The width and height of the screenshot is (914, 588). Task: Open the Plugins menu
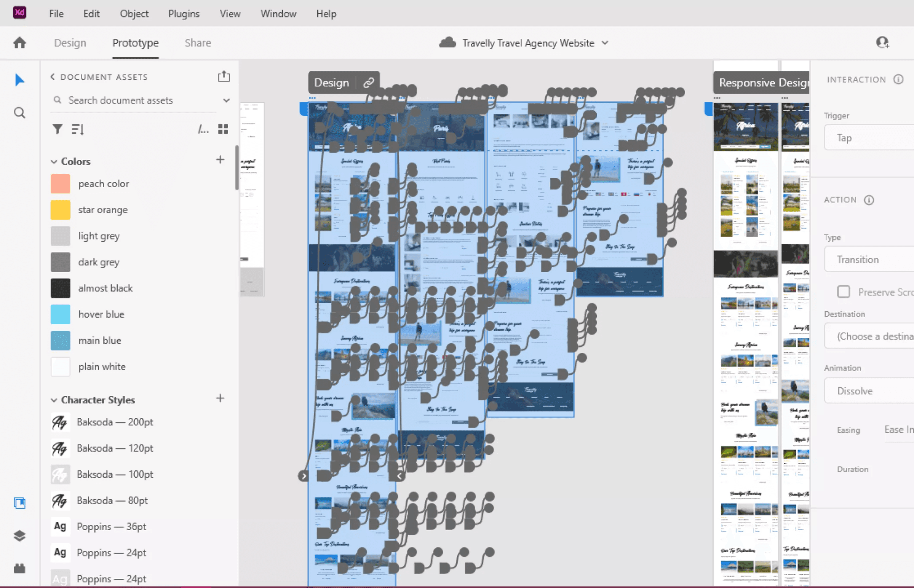click(184, 14)
